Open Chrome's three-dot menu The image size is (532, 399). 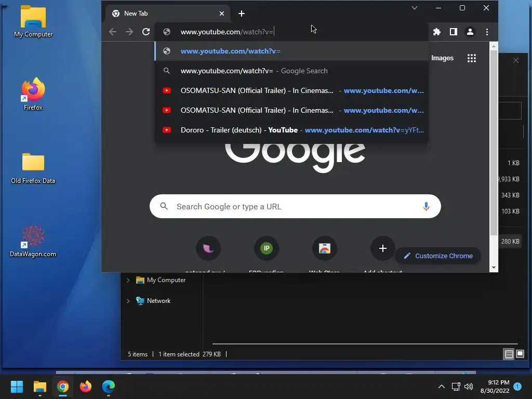487,32
